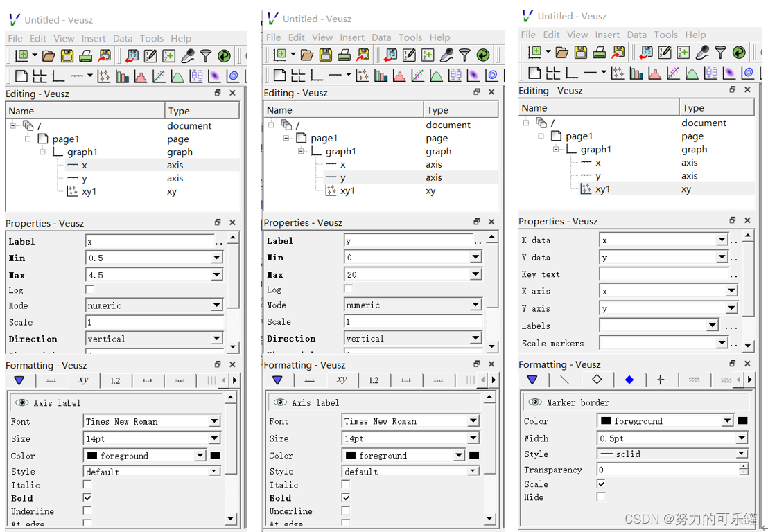Image resolution: width=768 pixels, height=532 pixels.
Task: Open Direction dropdown in middle window
Action: (475, 338)
